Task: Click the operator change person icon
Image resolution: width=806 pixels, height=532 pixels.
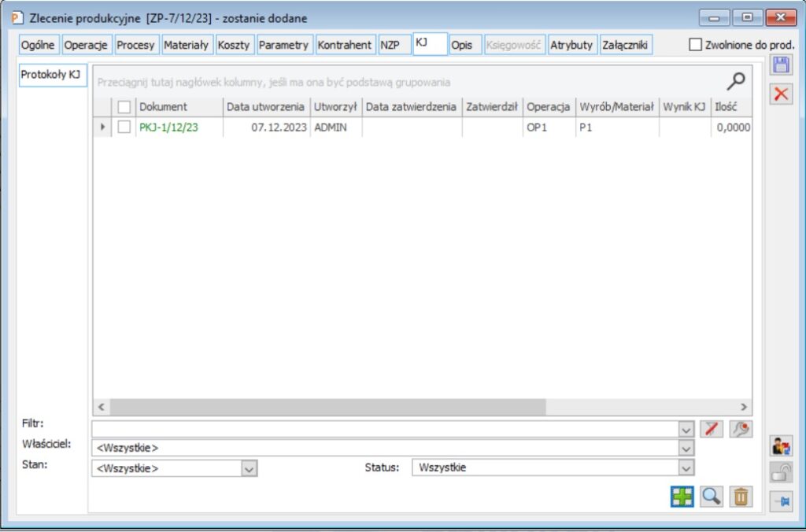Action: click(781, 446)
